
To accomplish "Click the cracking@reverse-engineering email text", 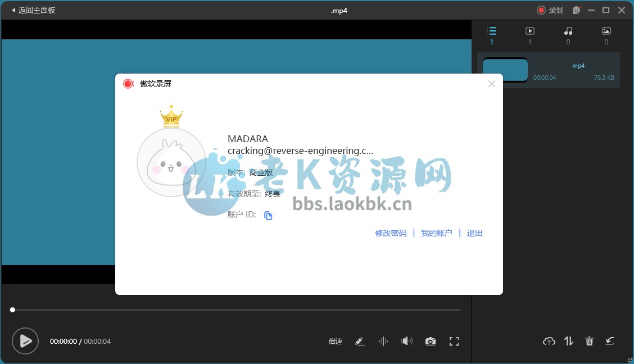I will 301,151.
